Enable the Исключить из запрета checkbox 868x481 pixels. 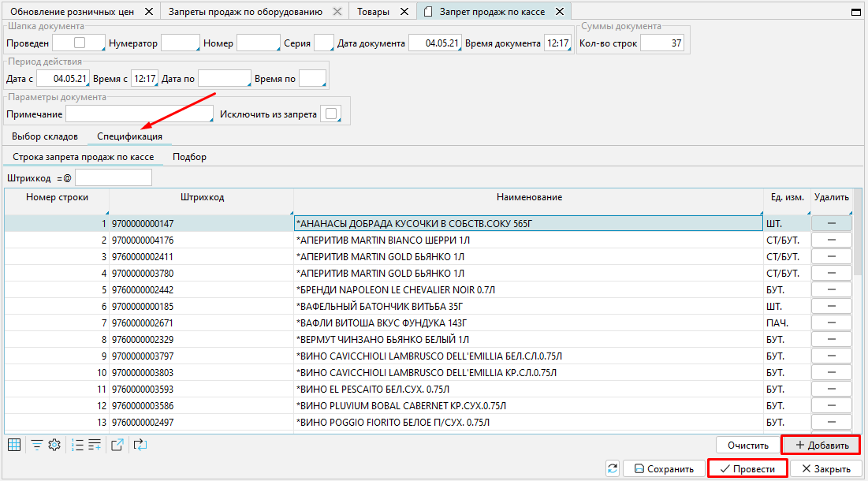(x=331, y=114)
